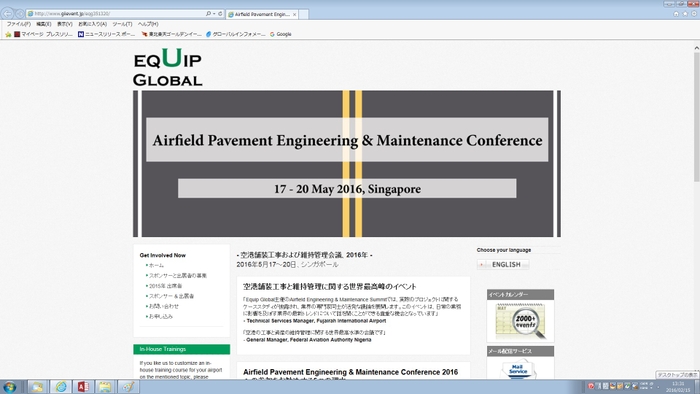Open the 表示(V) menu
The image size is (700, 394).
(65, 24)
